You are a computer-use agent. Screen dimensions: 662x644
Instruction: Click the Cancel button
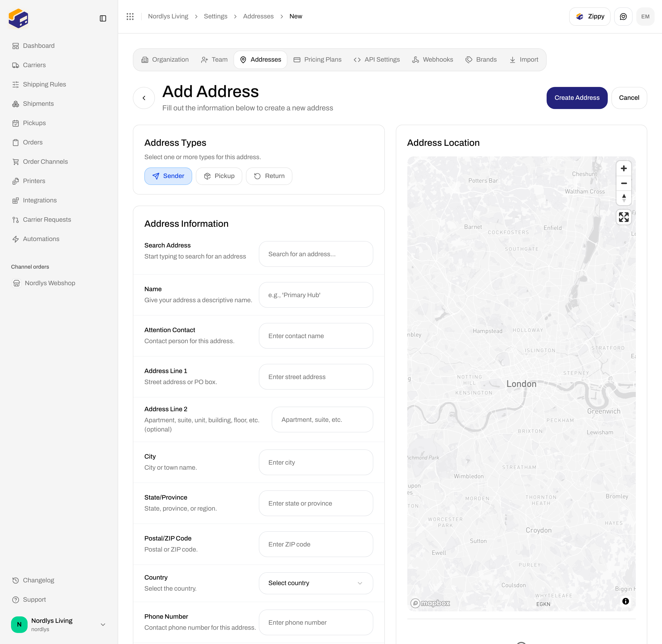tap(629, 98)
